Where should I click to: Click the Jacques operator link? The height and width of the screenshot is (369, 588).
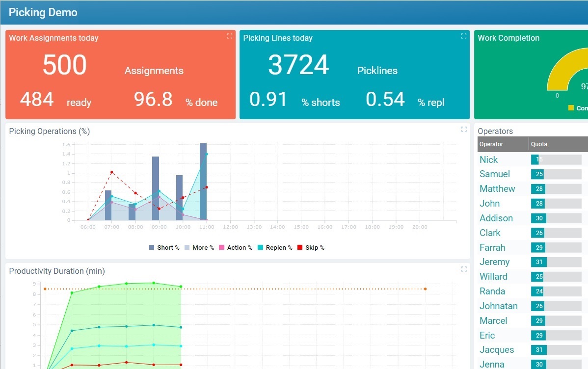pos(496,350)
